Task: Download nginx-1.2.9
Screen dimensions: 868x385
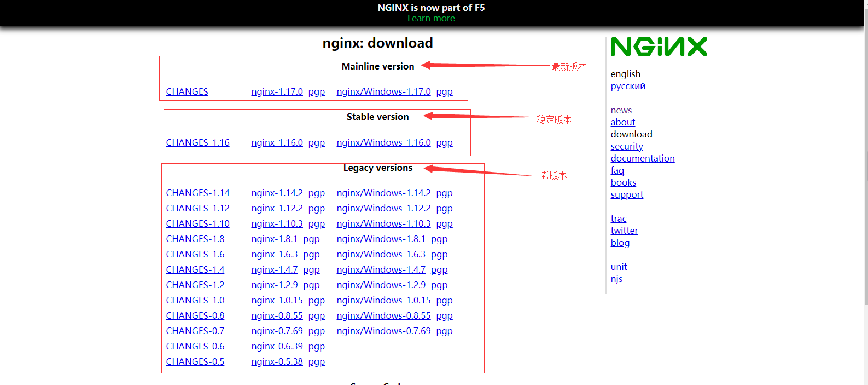Action: tap(275, 285)
